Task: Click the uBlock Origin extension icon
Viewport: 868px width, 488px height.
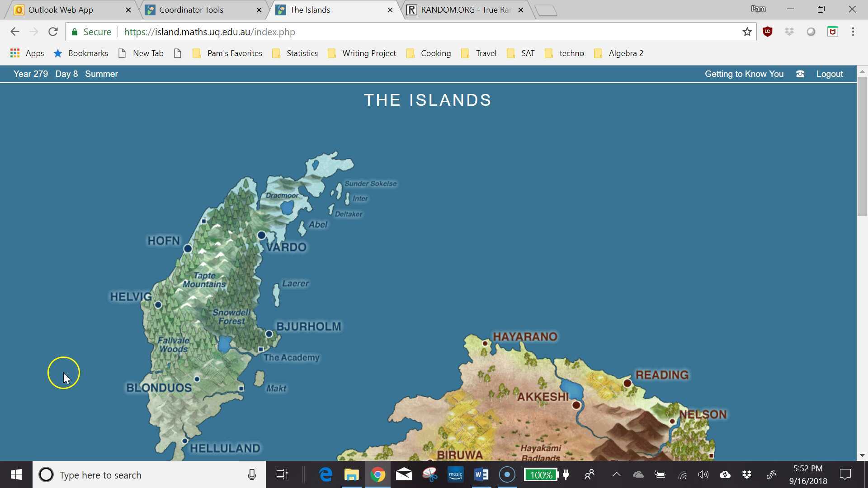Action: (x=767, y=32)
